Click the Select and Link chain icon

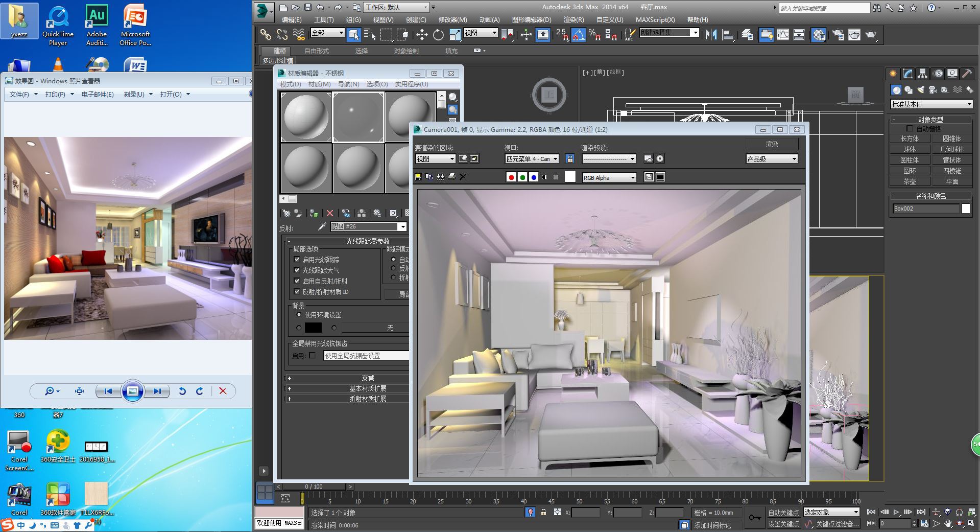pos(266,35)
